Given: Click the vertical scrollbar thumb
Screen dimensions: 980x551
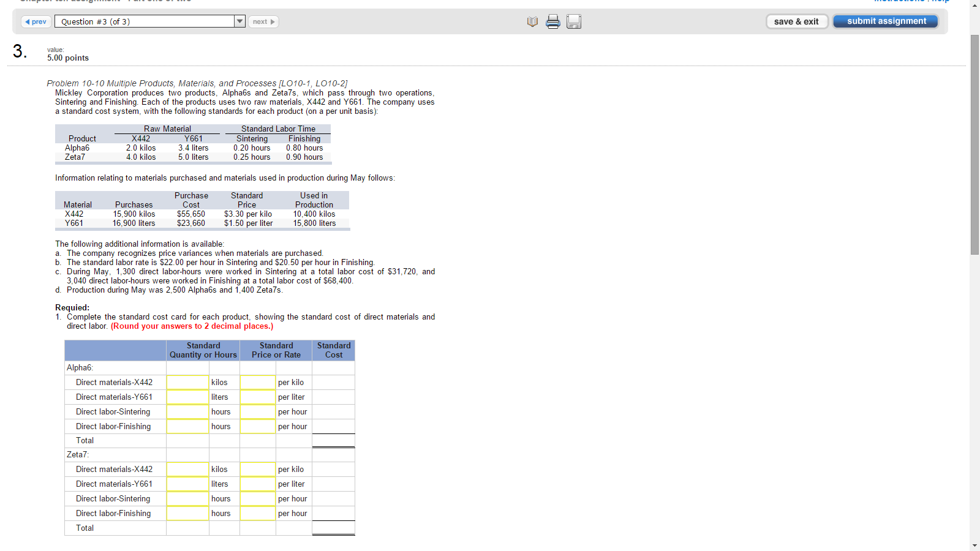Looking at the screenshot, I should pyautogui.click(x=974, y=144).
